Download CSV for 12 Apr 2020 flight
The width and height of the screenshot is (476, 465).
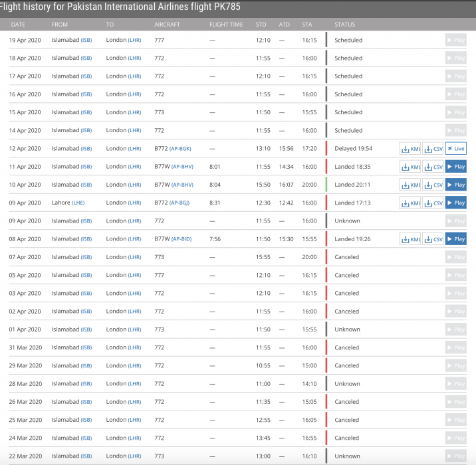pos(433,149)
